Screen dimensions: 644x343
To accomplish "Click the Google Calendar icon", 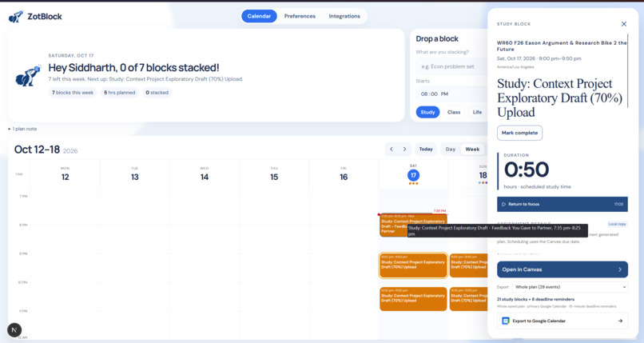I will [506, 321].
